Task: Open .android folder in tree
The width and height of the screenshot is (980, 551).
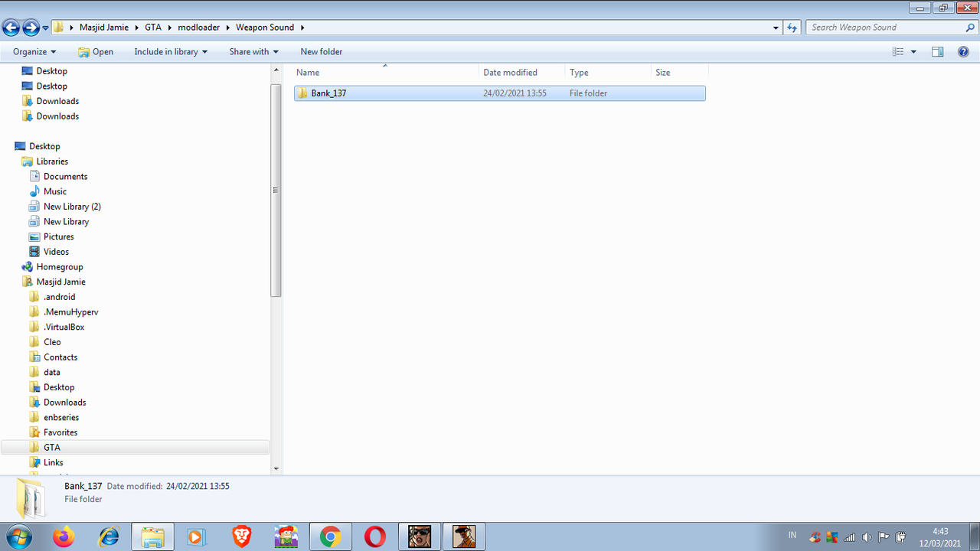Action: (59, 297)
